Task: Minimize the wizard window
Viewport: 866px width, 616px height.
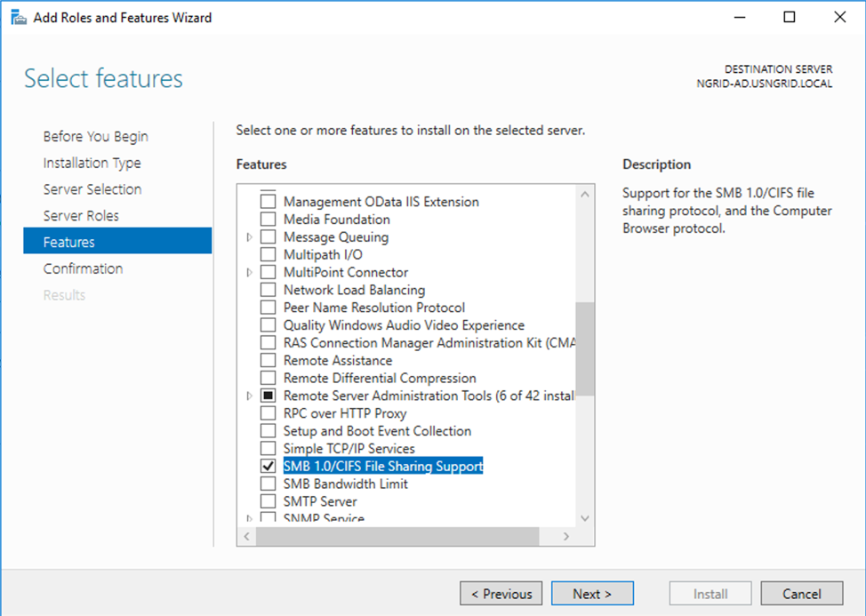Action: [x=740, y=17]
